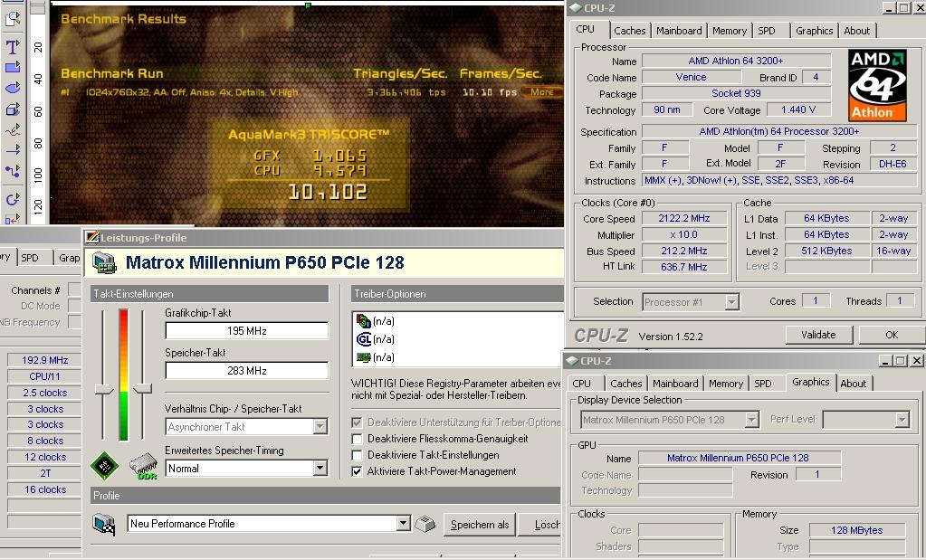Click the DDR memory chip icon
The height and width of the screenshot is (560, 926).
coord(143,466)
